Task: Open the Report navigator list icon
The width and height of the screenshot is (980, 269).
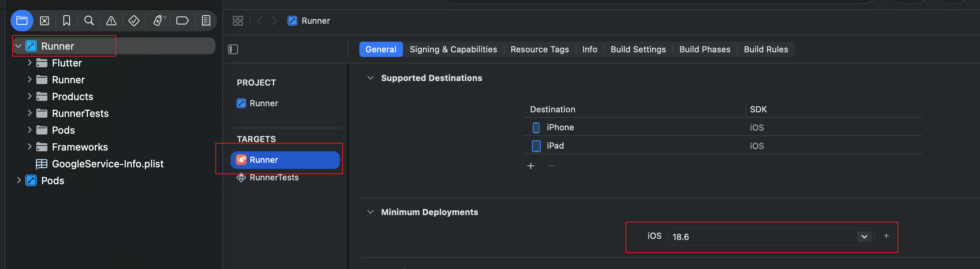Action: pos(206,21)
